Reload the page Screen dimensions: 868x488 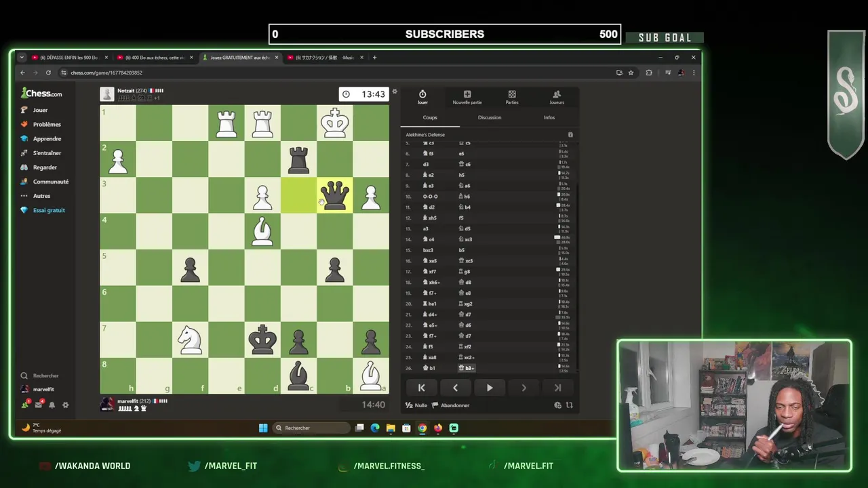pos(48,73)
